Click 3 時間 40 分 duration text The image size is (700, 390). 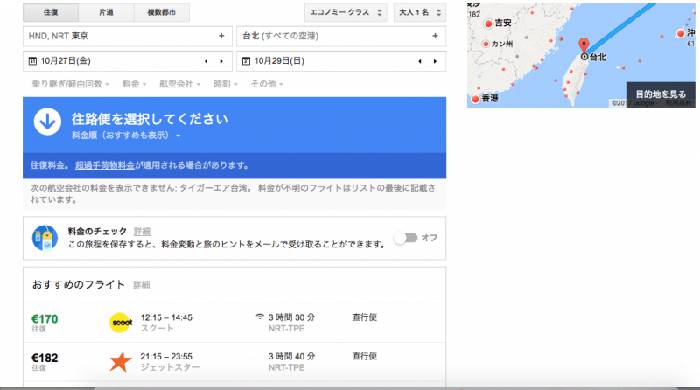(292, 356)
